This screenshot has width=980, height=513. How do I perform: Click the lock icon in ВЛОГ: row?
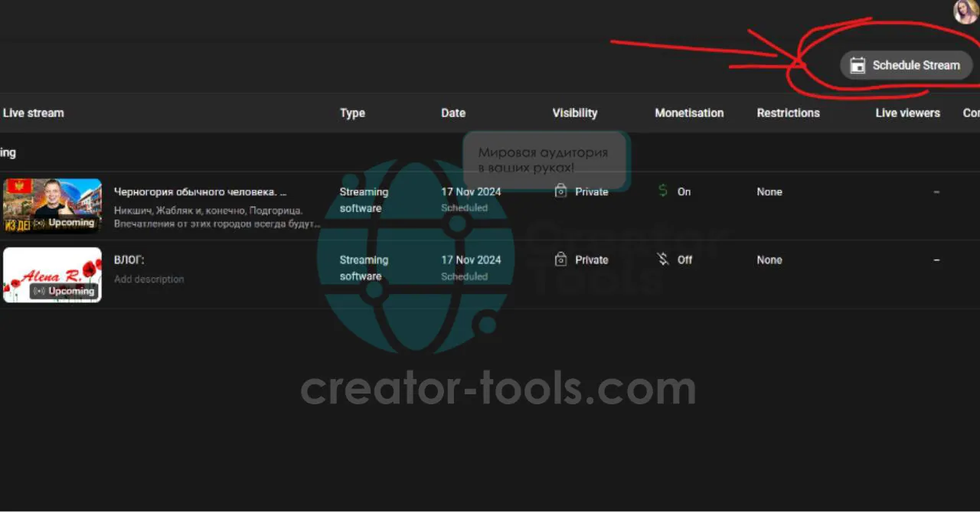pyautogui.click(x=561, y=260)
